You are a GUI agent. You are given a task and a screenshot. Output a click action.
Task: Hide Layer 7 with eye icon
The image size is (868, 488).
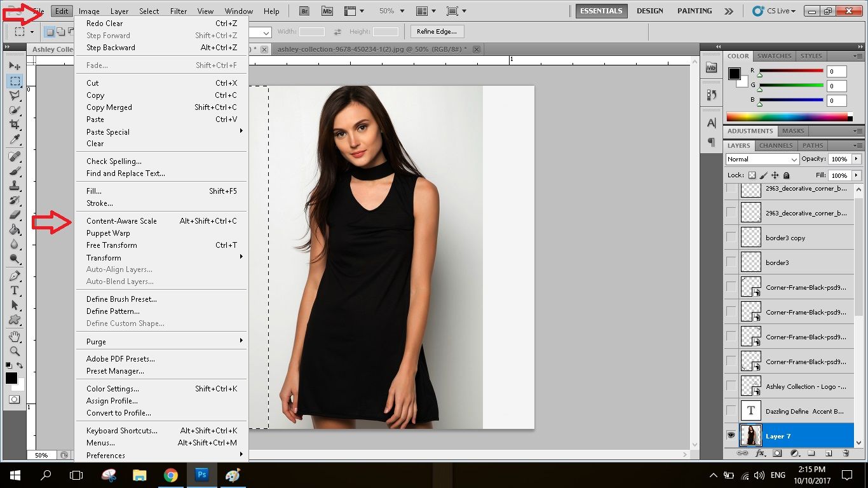coord(731,436)
